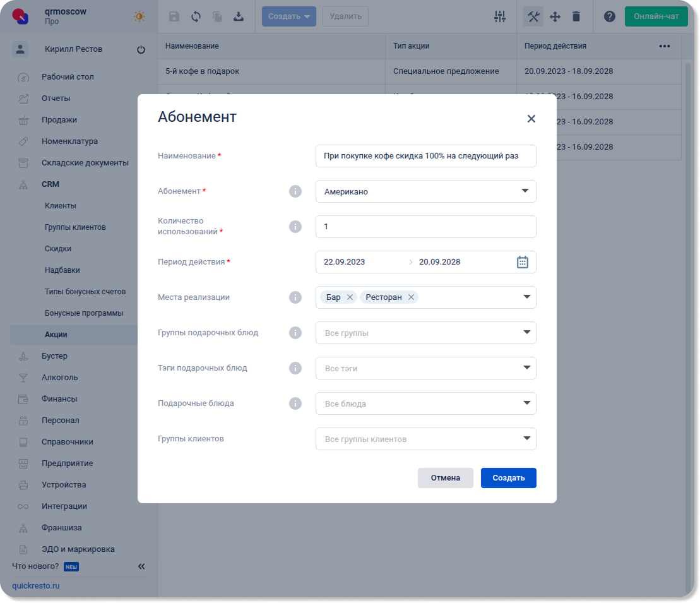Remove the Ресторан tag from Места реализации
Viewport: 700px width, 603px height.
tap(411, 297)
